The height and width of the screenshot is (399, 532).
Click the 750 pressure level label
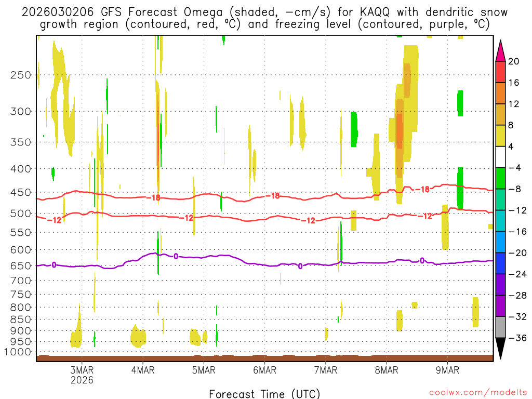tap(21, 295)
